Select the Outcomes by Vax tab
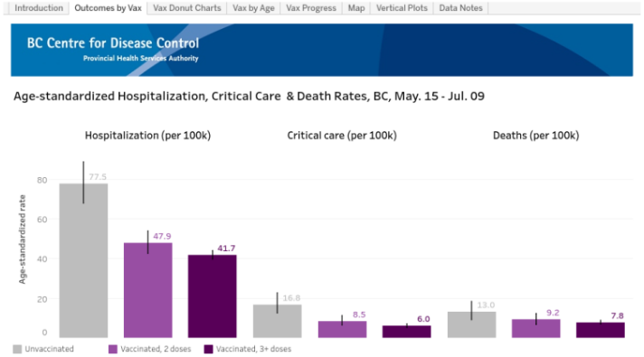This screenshot has width=644, height=357. [108, 8]
